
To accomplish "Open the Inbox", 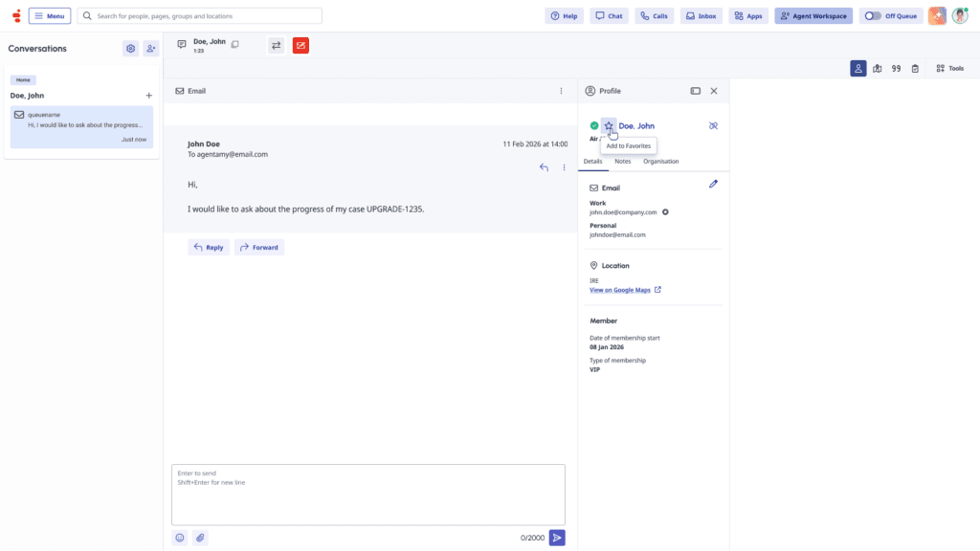I will point(702,15).
